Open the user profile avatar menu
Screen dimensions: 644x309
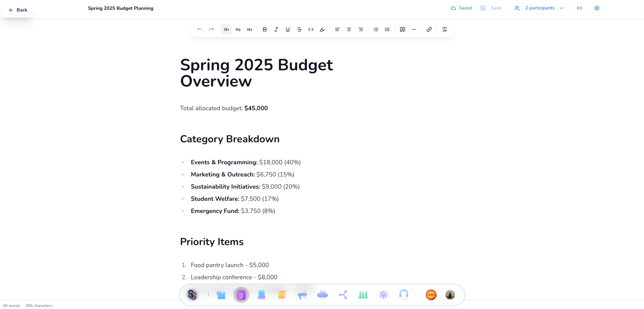[450, 295]
